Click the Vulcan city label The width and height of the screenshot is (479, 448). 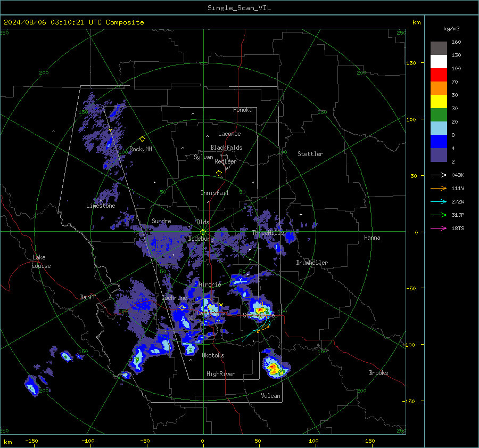click(x=270, y=396)
